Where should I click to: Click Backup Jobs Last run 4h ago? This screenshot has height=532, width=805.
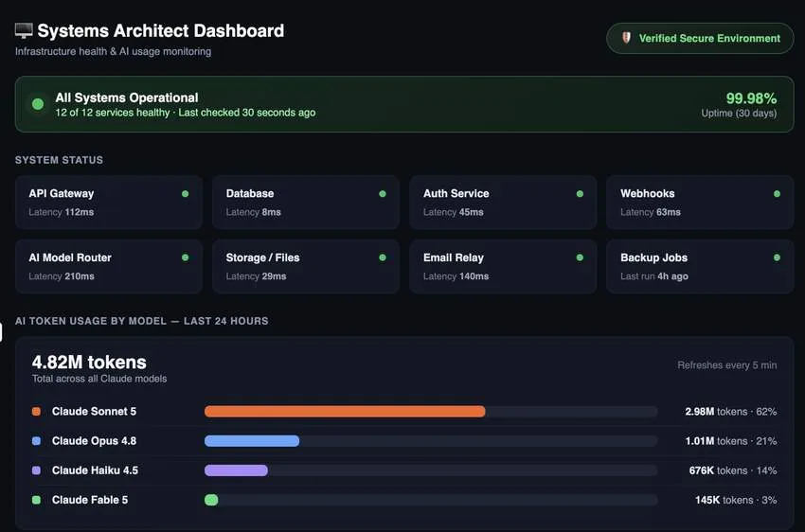[x=654, y=276]
